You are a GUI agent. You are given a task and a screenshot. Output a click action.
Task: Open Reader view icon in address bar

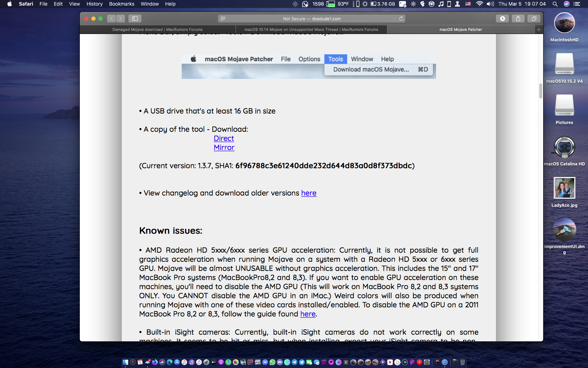click(x=223, y=19)
